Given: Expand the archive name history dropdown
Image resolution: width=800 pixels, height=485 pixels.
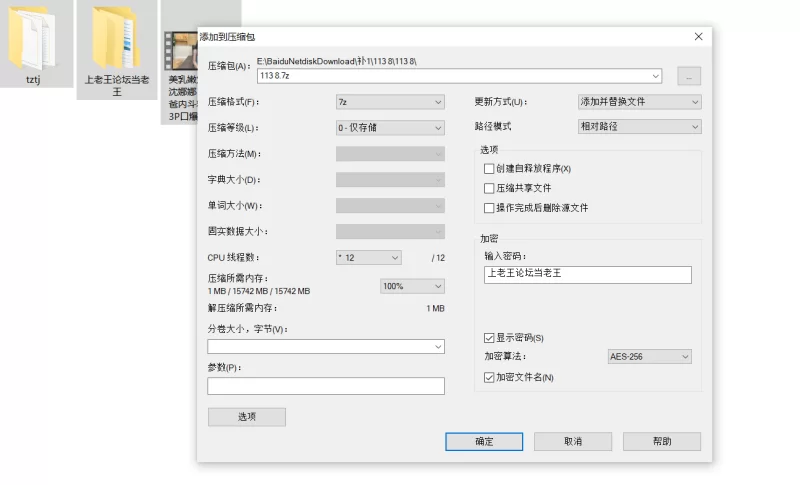Looking at the screenshot, I should coord(655,76).
